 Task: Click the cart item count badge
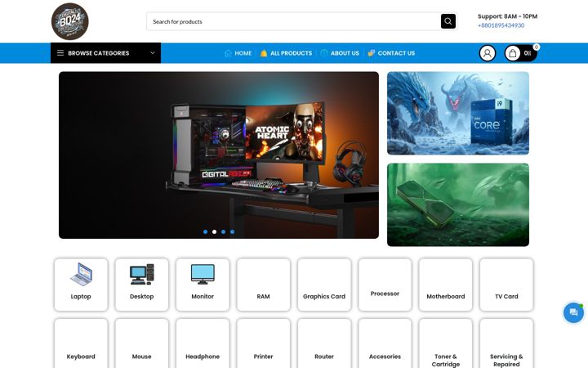point(537,47)
